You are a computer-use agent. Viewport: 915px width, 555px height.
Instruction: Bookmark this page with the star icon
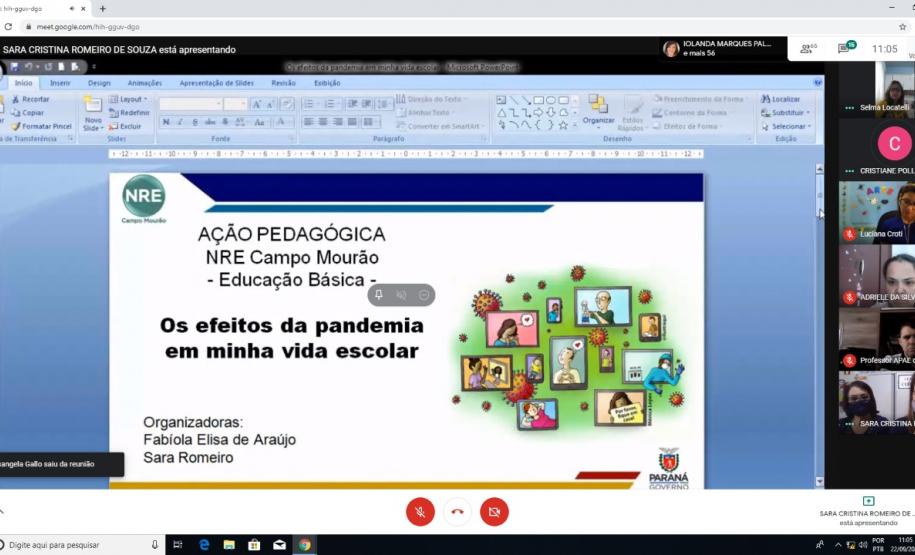tap(903, 27)
